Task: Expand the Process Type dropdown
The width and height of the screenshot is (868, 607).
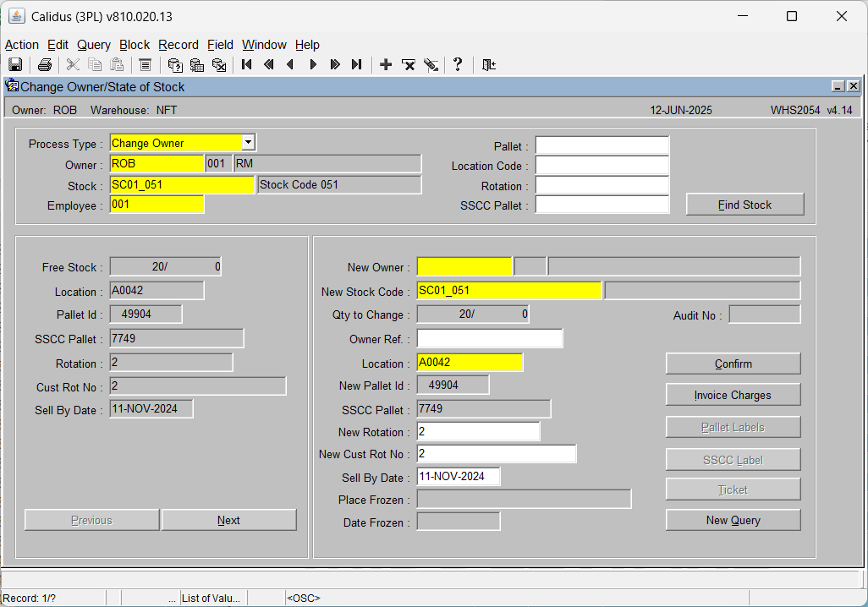Action: pyautogui.click(x=248, y=142)
